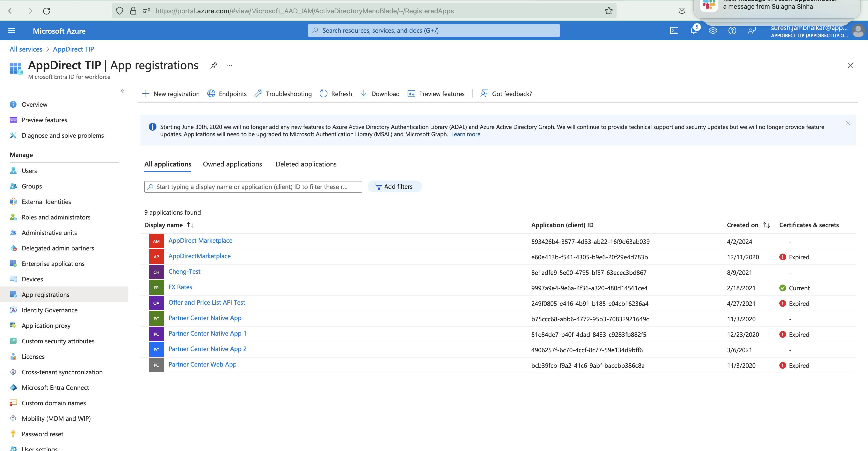Image resolution: width=868 pixels, height=451 pixels.
Task: Pin the App registrations blade
Action: tap(214, 65)
